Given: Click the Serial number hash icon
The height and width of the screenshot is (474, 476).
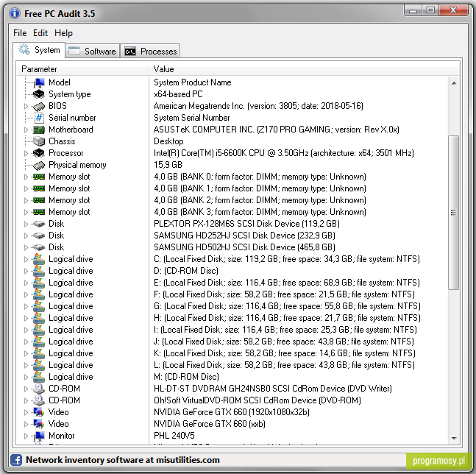Looking at the screenshot, I should [39, 118].
